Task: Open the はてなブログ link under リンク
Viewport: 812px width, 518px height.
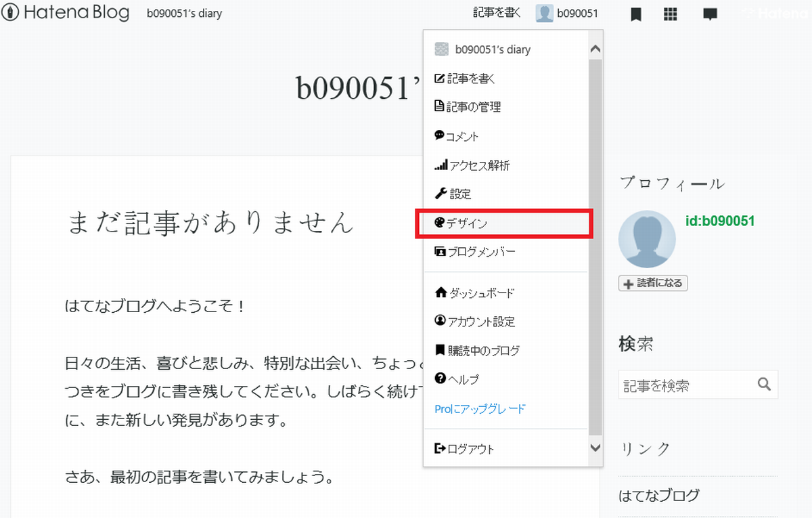Action: [658, 496]
